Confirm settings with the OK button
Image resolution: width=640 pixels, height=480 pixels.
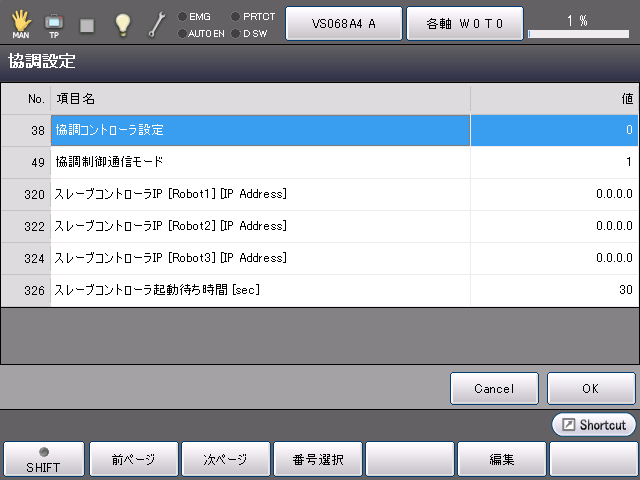pos(591,388)
